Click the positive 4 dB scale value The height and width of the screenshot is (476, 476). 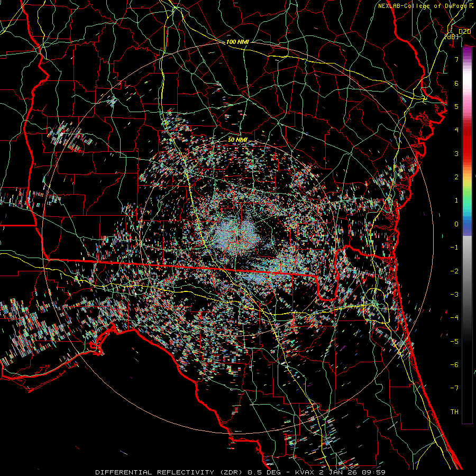(x=456, y=130)
